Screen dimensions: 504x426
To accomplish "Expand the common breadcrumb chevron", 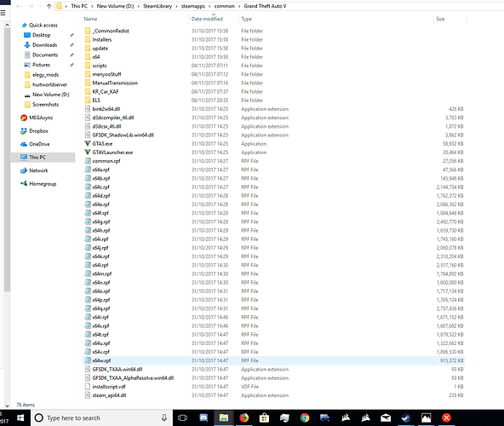I will pos(239,6).
